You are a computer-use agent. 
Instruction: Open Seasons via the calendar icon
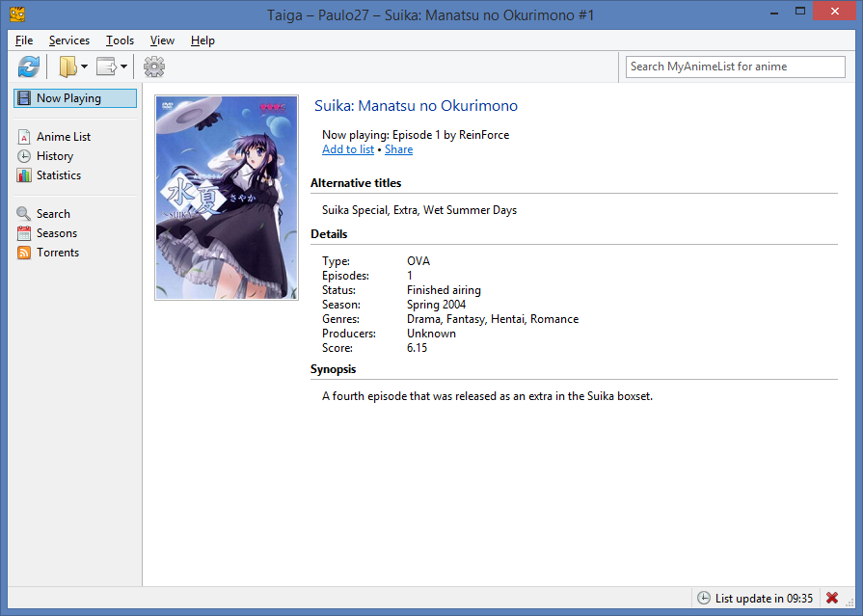24,233
